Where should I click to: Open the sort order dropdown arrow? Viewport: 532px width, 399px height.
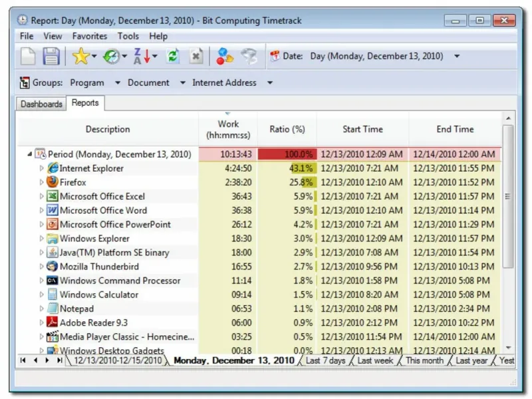pos(155,57)
